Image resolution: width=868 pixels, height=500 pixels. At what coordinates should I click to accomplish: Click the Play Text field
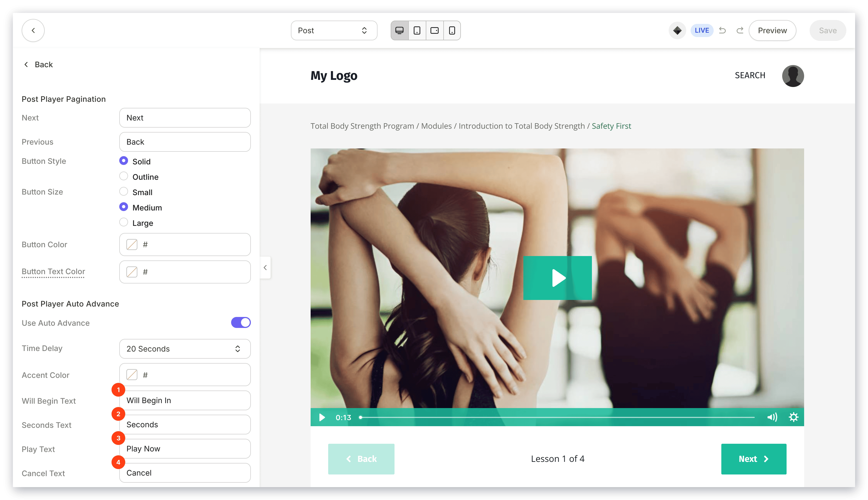[x=185, y=448]
